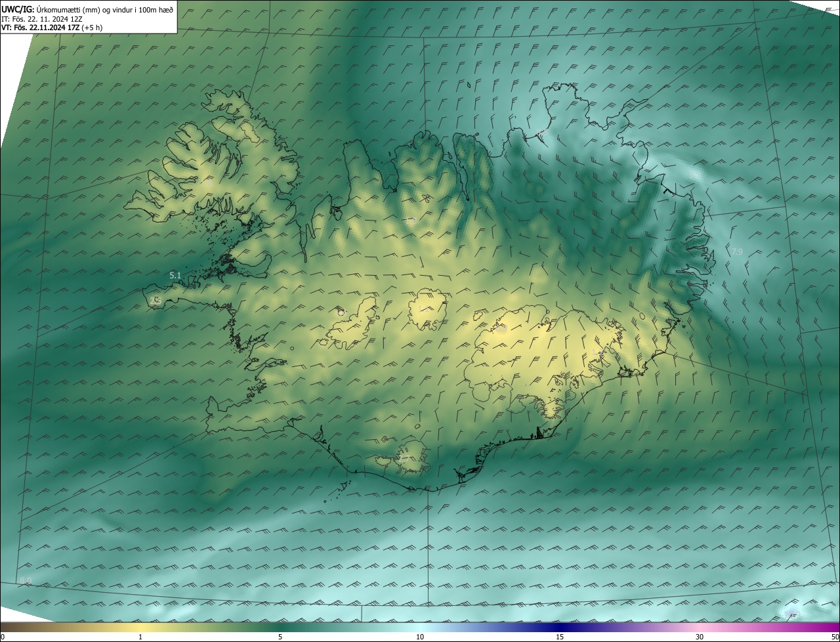This screenshot has width=840, height=642.
Task: Click the '50' tick on the color scale
Action: pyautogui.click(x=835, y=637)
